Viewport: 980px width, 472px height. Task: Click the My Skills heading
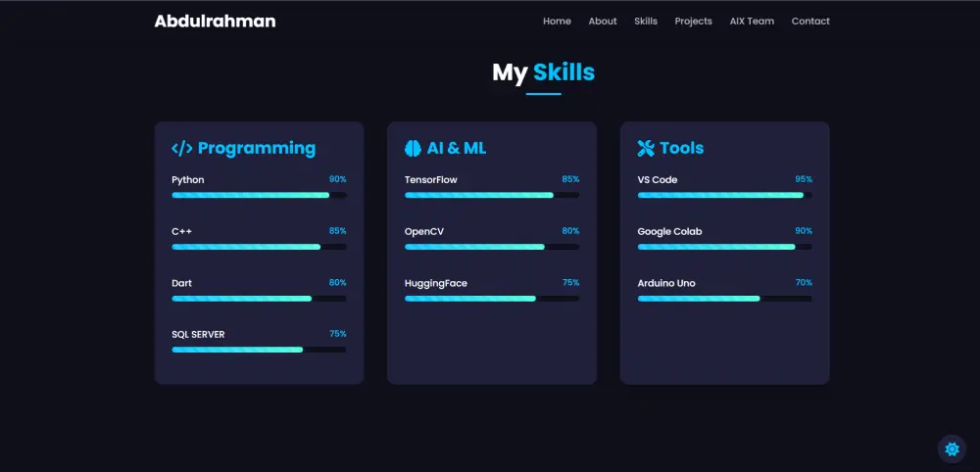pyautogui.click(x=543, y=72)
